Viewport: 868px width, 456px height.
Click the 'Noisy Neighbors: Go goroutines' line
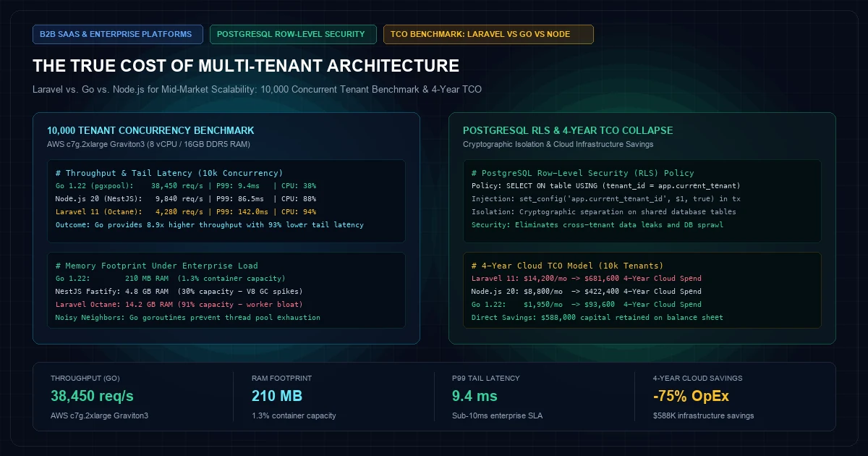click(187, 318)
